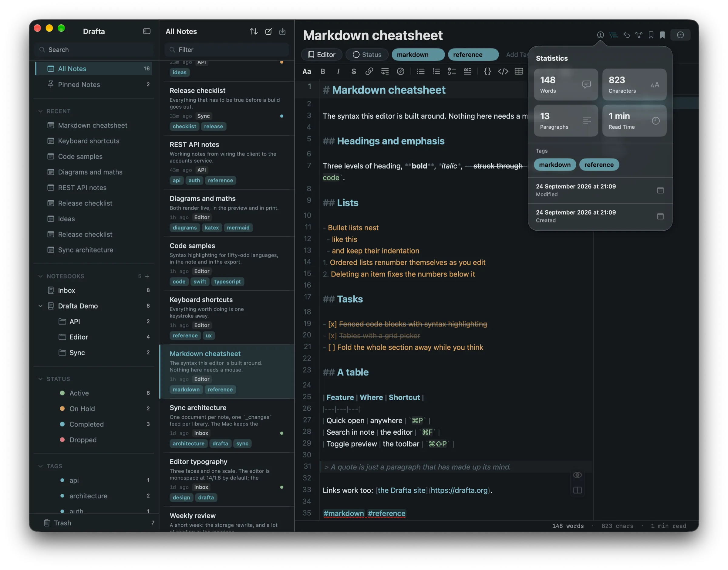Click the reference tag in the Statistics popover
The image size is (728, 570).
[599, 165]
